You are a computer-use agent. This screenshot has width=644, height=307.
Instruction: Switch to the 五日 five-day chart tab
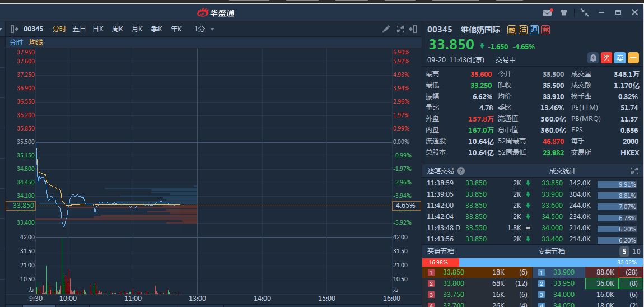[x=80, y=29]
